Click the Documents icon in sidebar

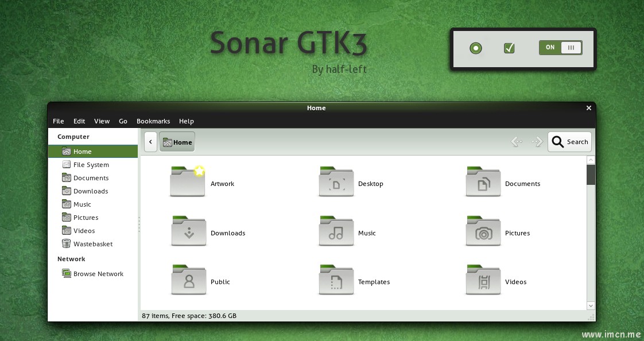tap(66, 177)
